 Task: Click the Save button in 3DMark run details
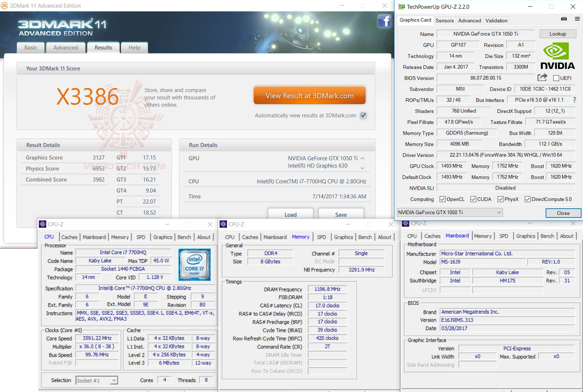coord(341,214)
